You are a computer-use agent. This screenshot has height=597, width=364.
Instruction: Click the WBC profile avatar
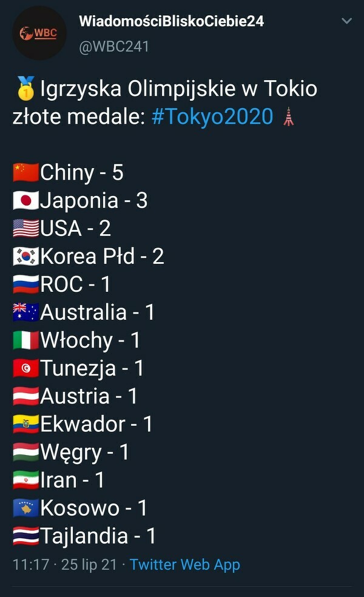(x=39, y=33)
